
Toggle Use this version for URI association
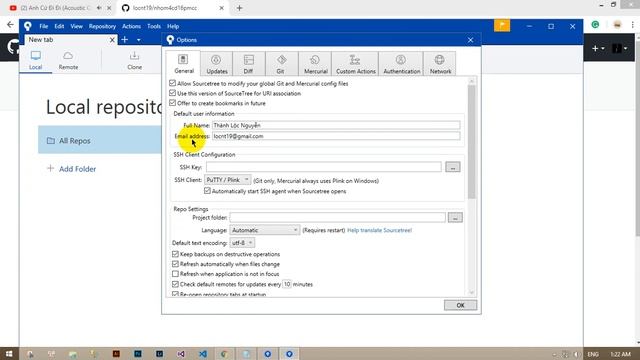173,93
